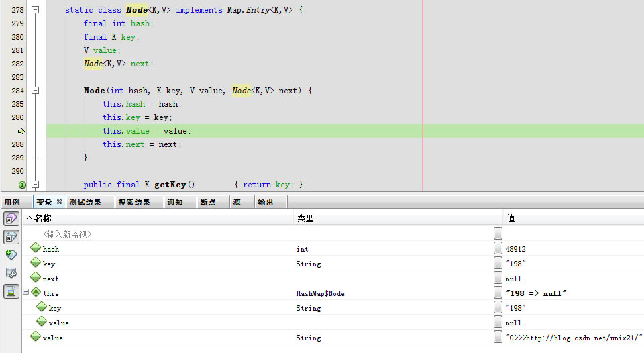Switch to the 源 tab

(x=237, y=202)
